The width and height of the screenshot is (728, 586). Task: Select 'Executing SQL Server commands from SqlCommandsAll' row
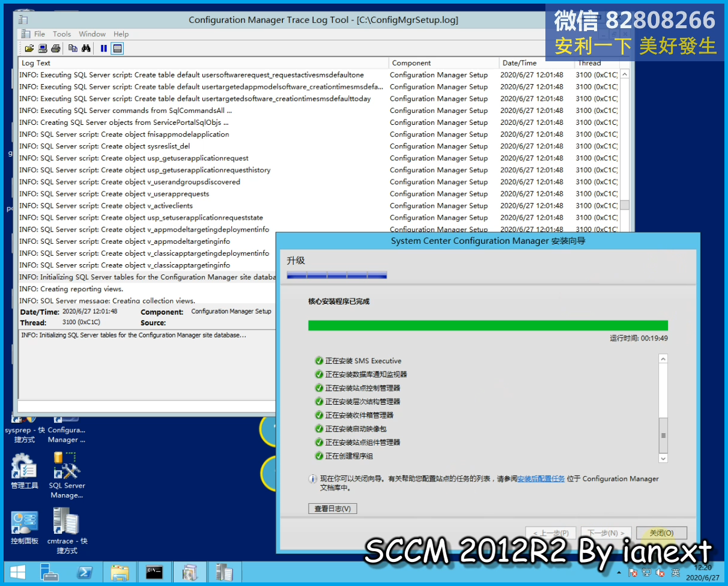(x=318, y=110)
